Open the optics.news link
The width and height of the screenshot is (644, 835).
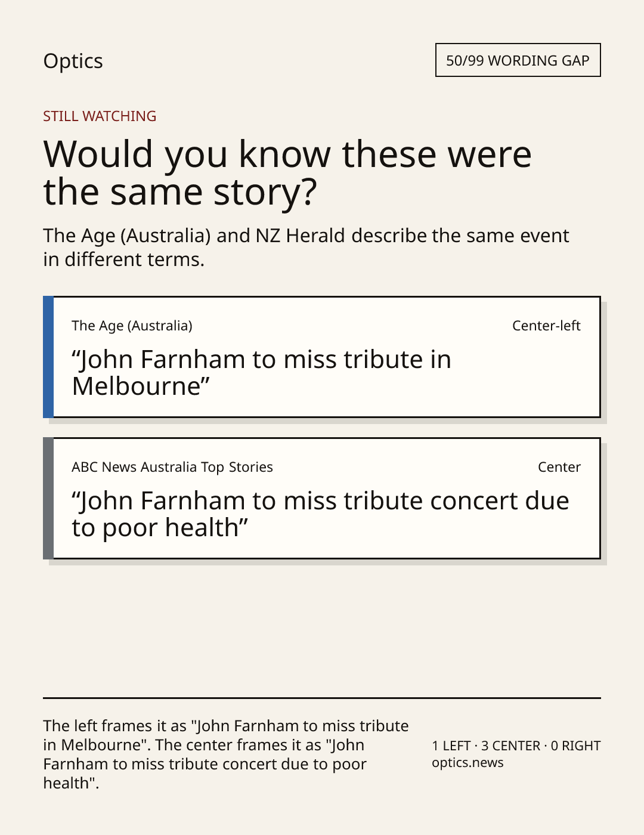pos(467,763)
